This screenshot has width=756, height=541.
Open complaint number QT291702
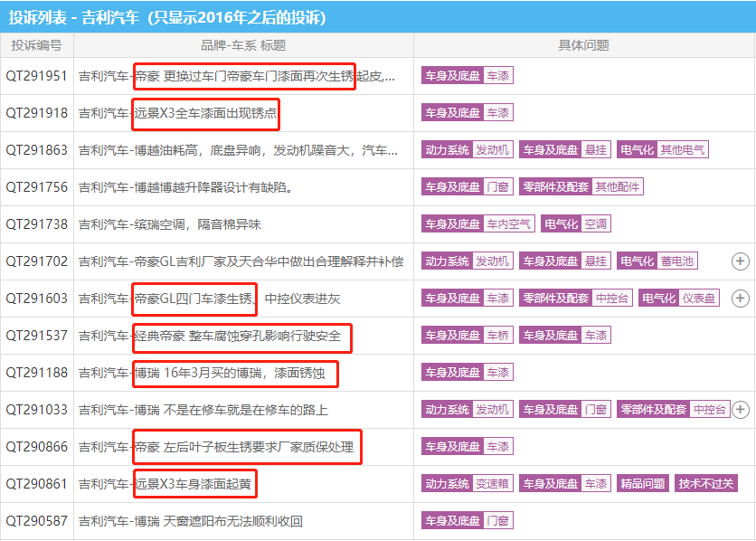point(37,261)
